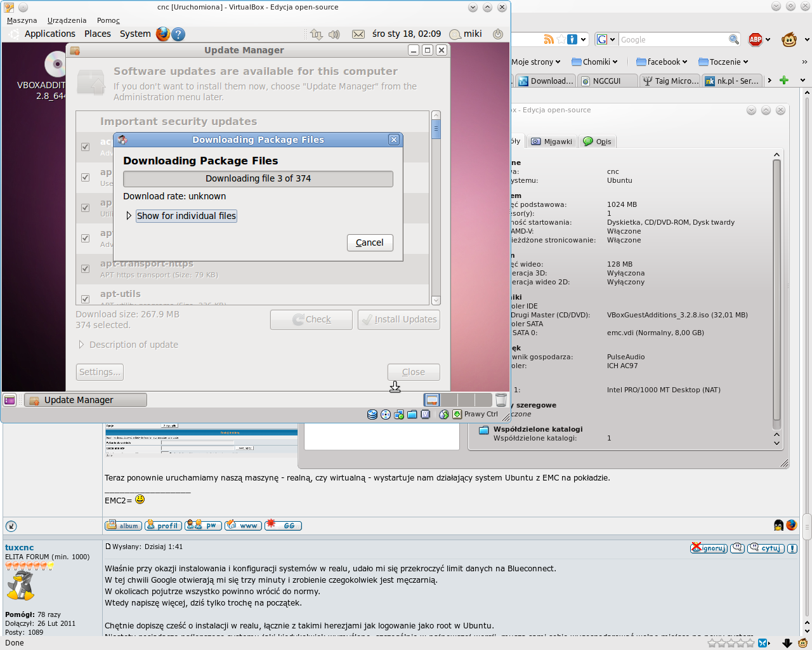Click the magnifier search icon in Google box

pyautogui.click(x=734, y=39)
